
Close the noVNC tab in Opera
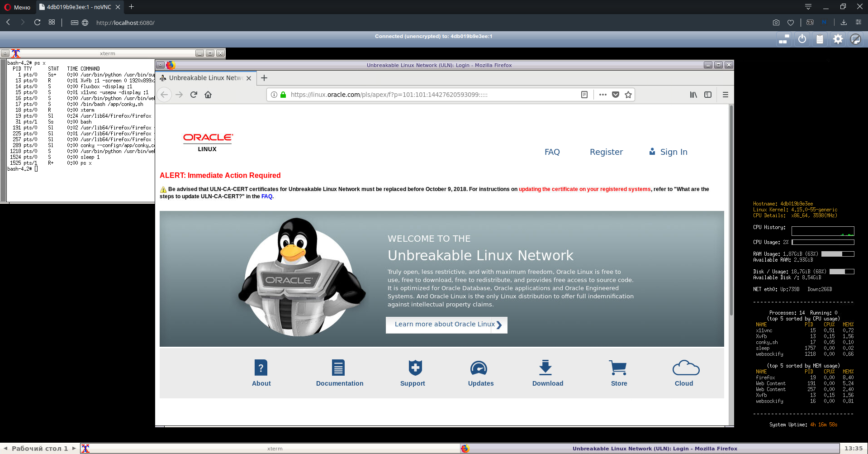point(118,7)
